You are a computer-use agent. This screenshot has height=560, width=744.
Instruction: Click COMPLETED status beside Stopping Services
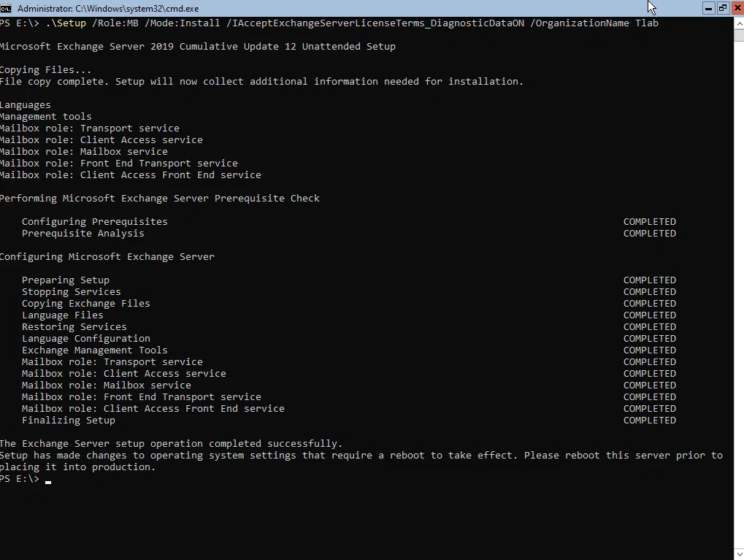[650, 292]
